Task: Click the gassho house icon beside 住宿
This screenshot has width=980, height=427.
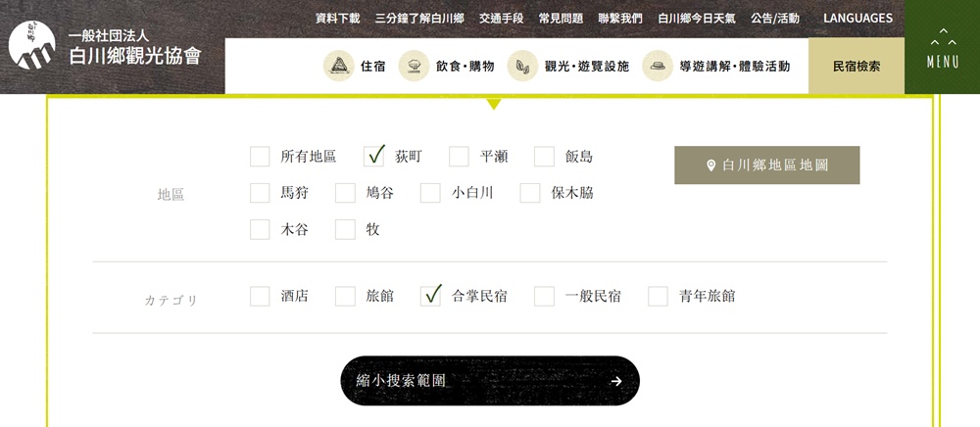Action: point(338,67)
